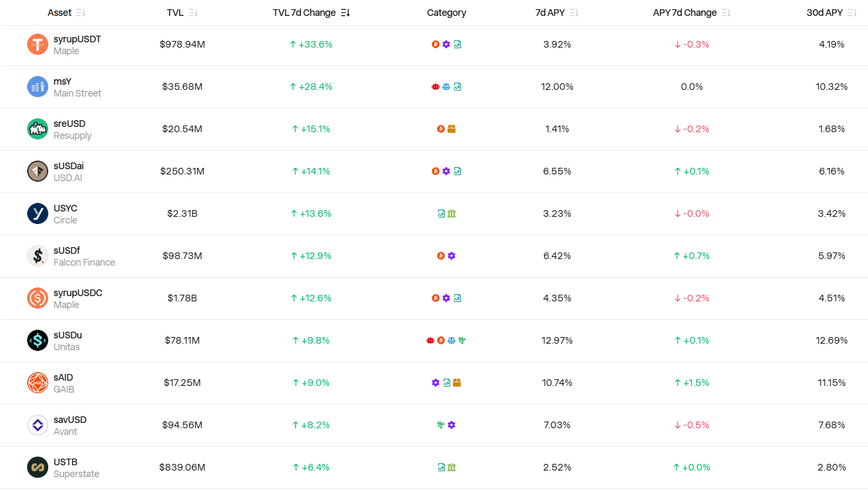
Task: Click the 7d APY header label
Action: pos(550,13)
